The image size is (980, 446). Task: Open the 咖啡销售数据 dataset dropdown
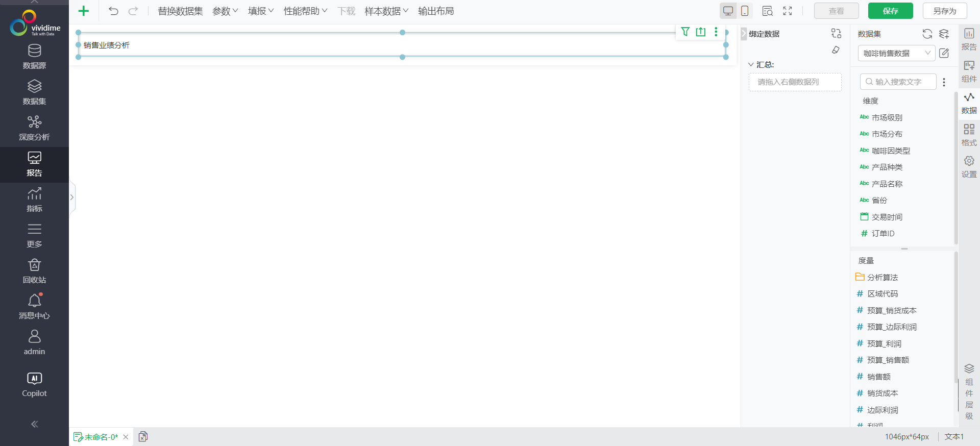coord(896,53)
